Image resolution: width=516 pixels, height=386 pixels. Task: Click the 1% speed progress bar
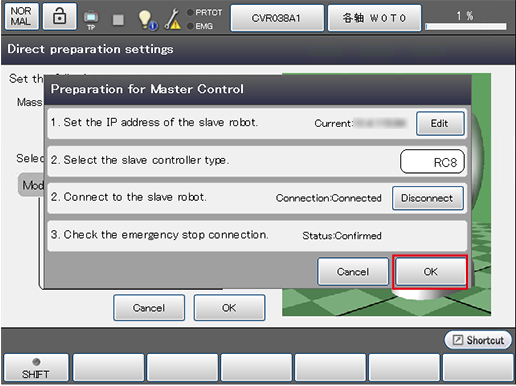coord(466,26)
